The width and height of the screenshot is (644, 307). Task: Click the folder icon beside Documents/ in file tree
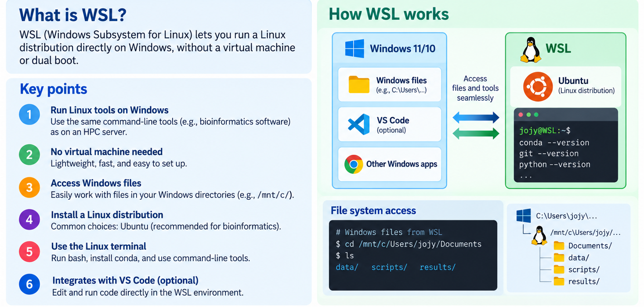pos(559,245)
